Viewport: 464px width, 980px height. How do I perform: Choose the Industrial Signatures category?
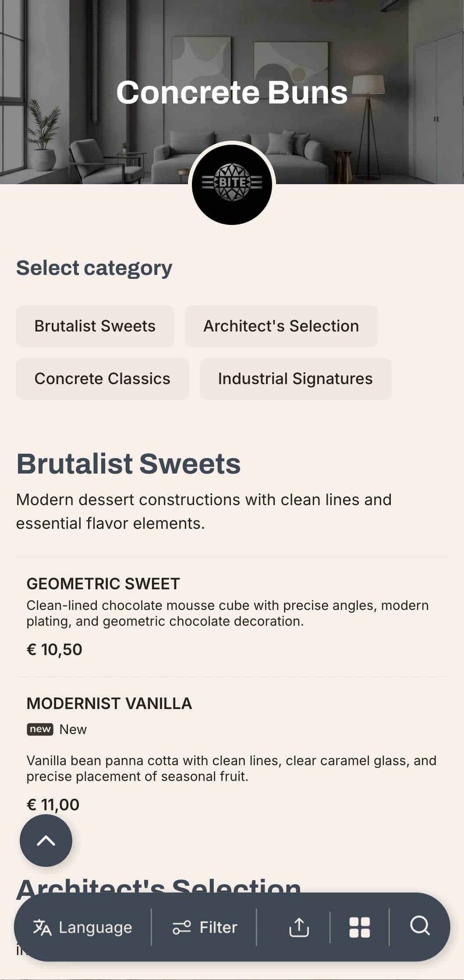click(296, 379)
